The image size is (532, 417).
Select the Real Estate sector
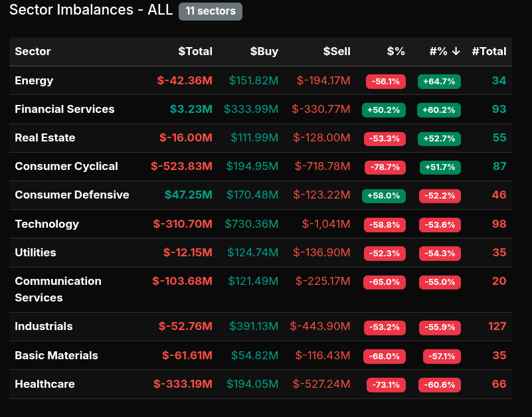coord(45,138)
